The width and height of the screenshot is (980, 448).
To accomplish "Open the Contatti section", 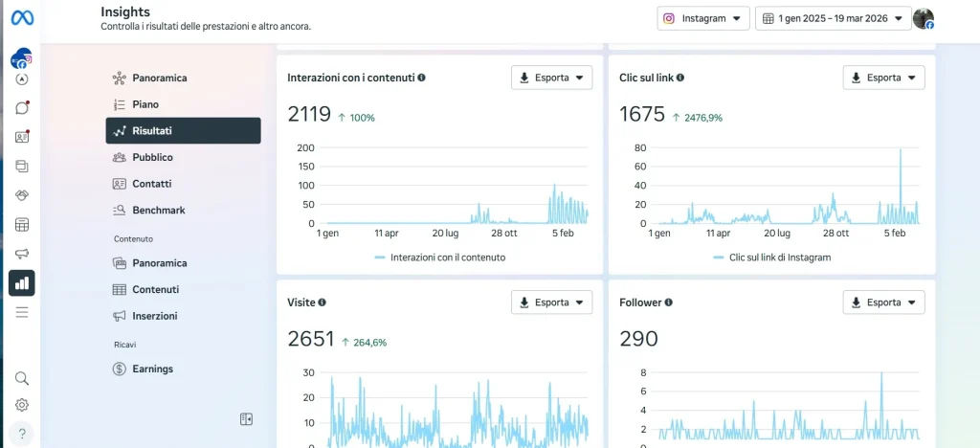I will click(x=183, y=184).
